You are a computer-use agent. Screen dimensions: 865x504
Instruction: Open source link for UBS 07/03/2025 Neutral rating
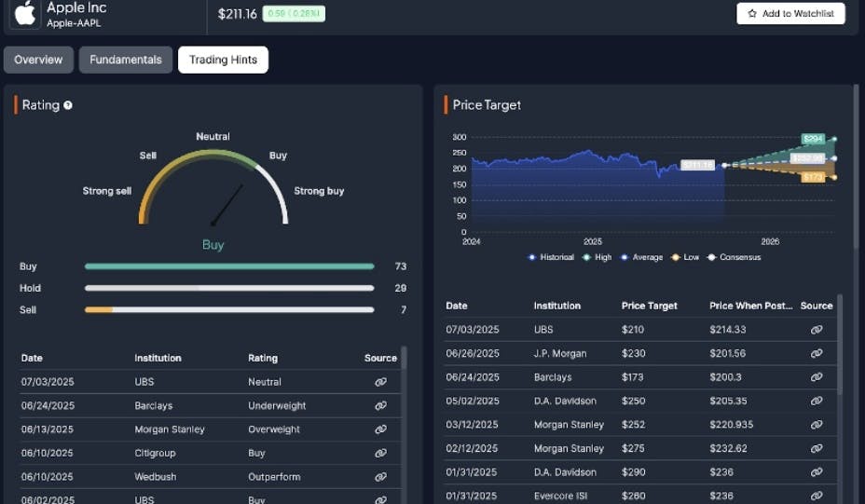click(x=380, y=382)
